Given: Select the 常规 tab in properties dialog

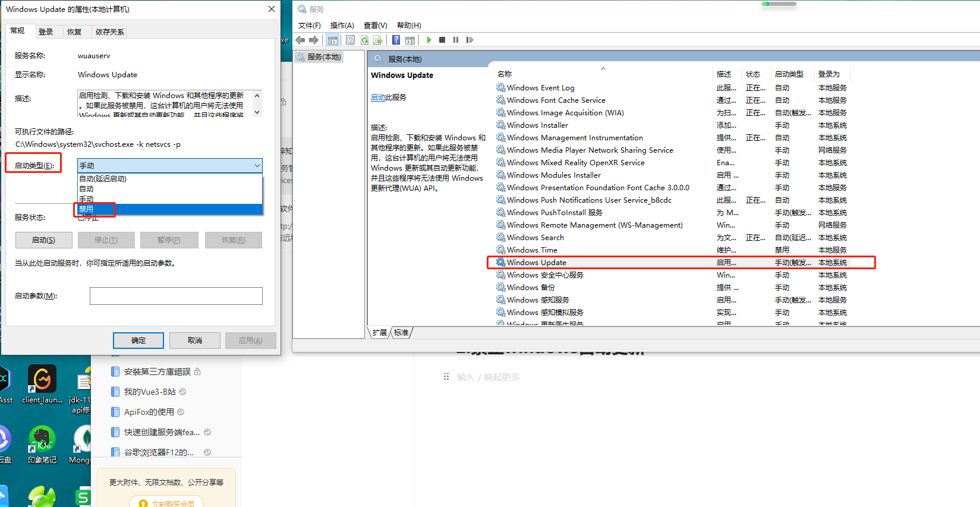Looking at the screenshot, I should coord(18,30).
